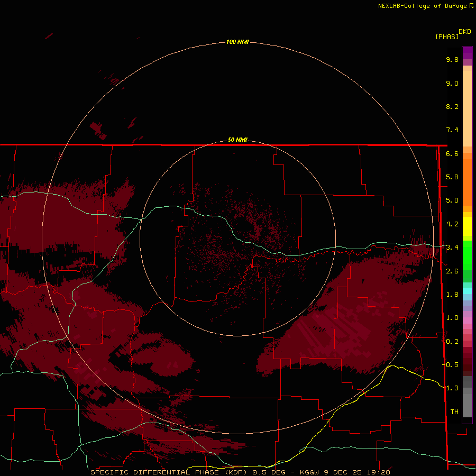The image size is (476, 476).
Task: Click the -1.3 legend value
Action: pyautogui.click(x=450, y=388)
